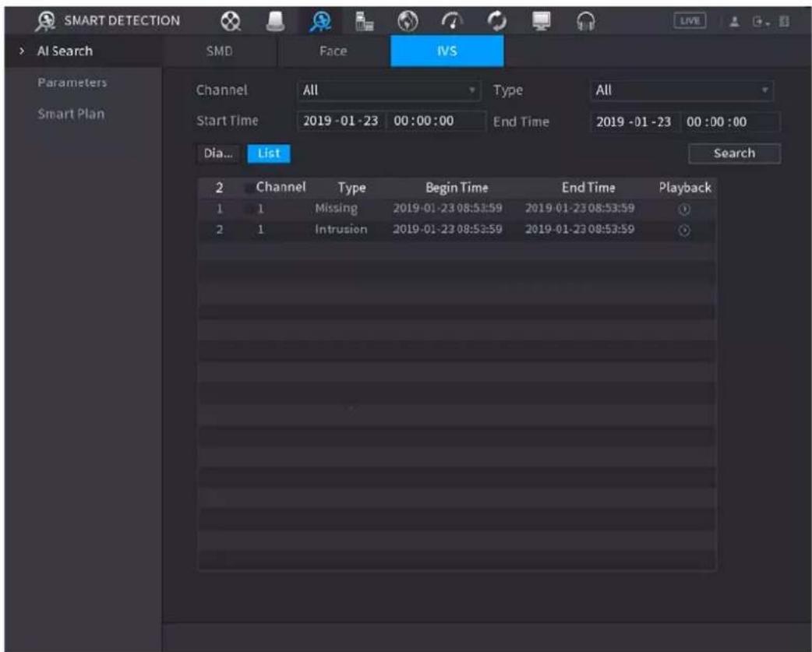
Task: Click the Type column header
Action: coord(351,187)
